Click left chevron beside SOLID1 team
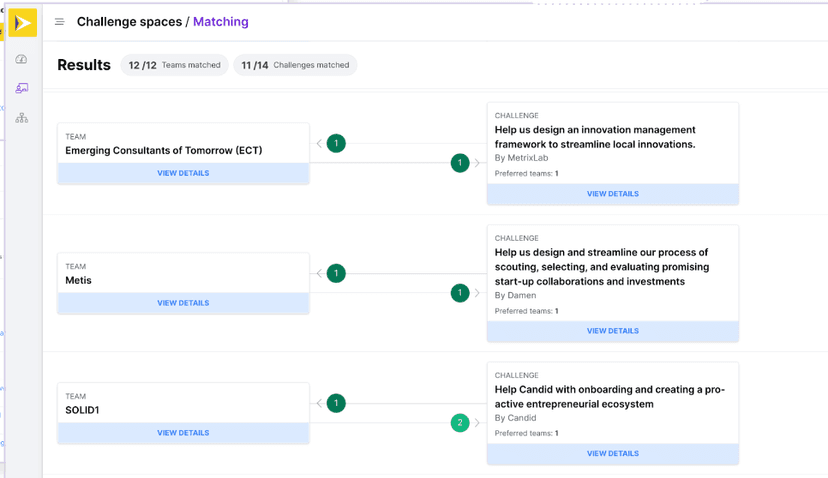This screenshot has height=478, width=828. [x=319, y=403]
